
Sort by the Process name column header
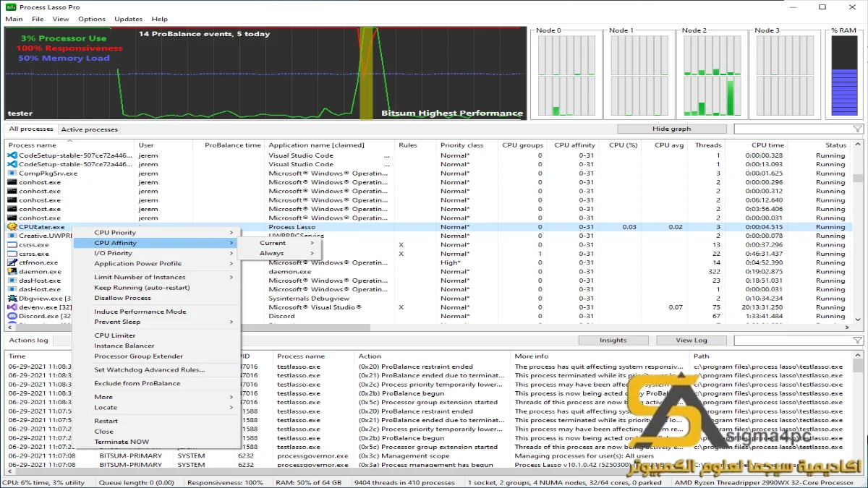70,145
